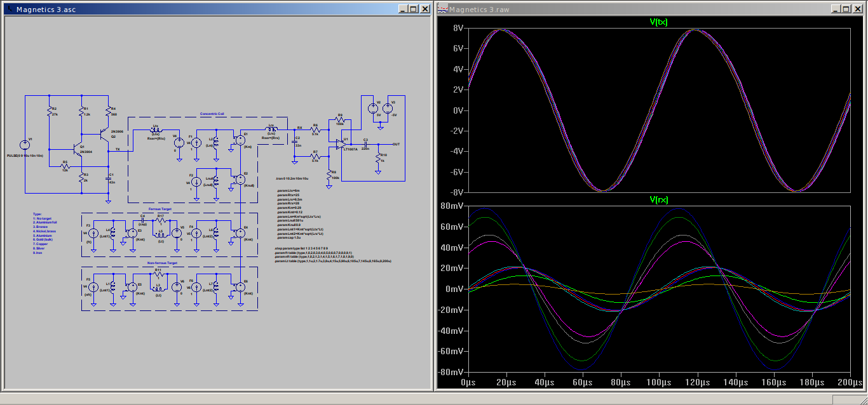Click the C1 43n capacitor symbol

[x=108, y=178]
